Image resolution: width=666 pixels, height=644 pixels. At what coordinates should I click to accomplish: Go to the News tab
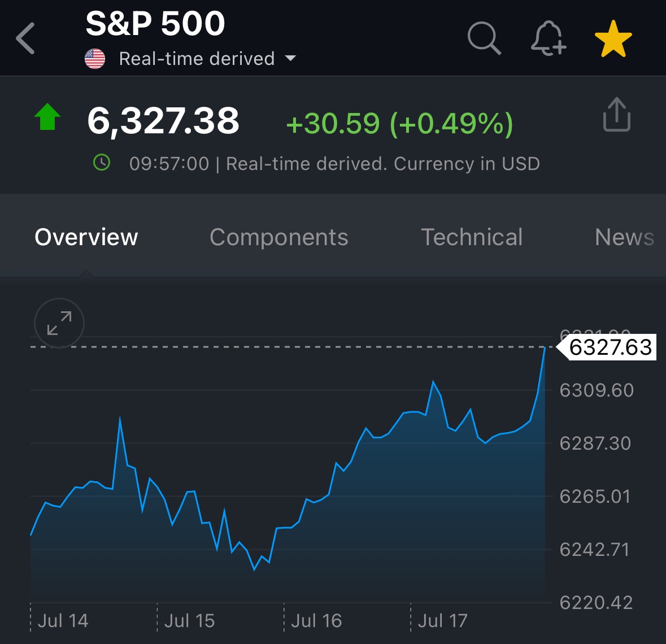click(x=624, y=237)
